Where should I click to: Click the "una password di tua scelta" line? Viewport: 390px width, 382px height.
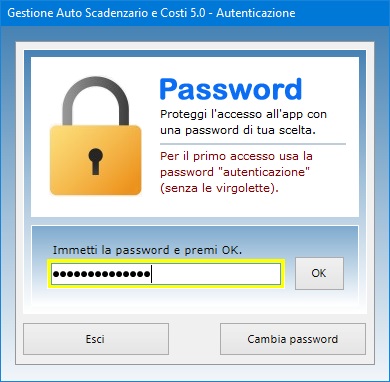238,130
